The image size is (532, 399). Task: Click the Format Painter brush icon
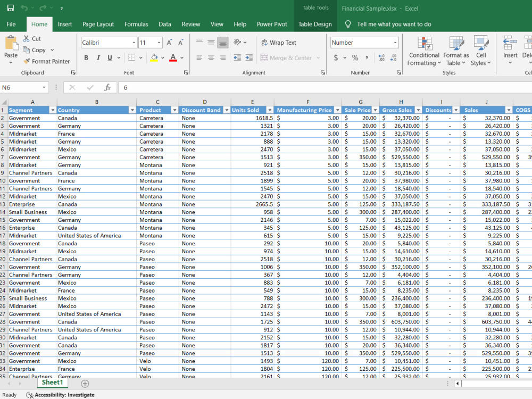pyautogui.click(x=27, y=61)
